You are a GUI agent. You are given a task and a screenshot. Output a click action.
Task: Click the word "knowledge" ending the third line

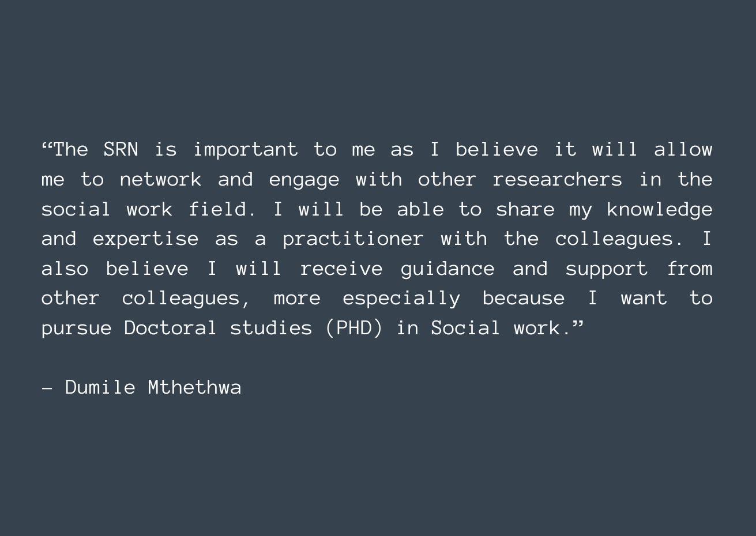[660, 210]
